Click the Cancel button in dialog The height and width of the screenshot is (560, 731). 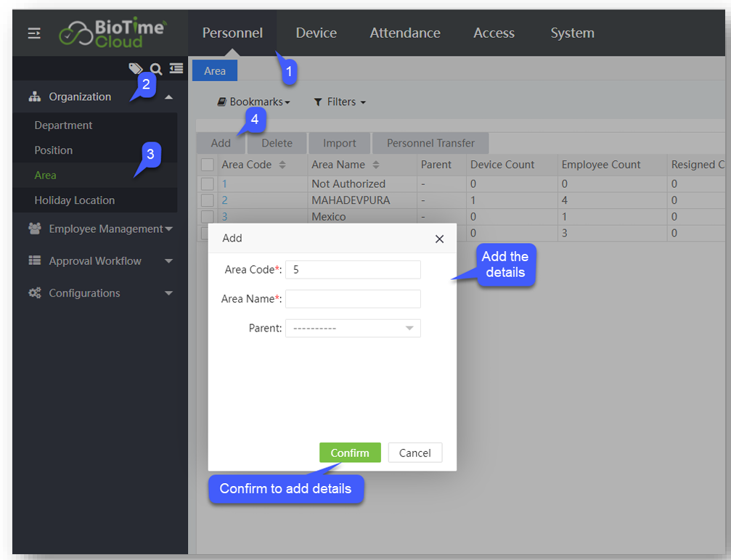414,453
